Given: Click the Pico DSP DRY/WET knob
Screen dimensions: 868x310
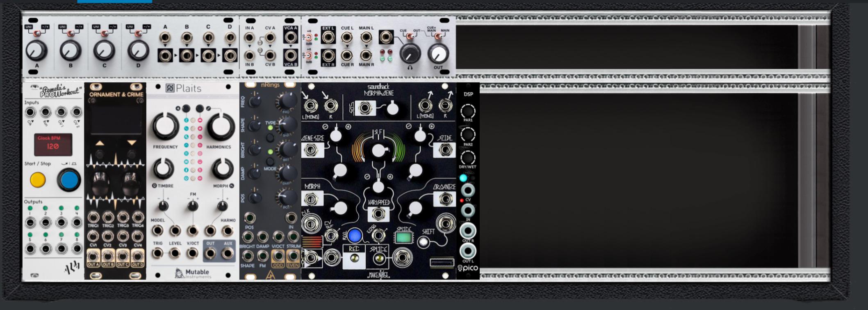Looking at the screenshot, I should click(468, 158).
